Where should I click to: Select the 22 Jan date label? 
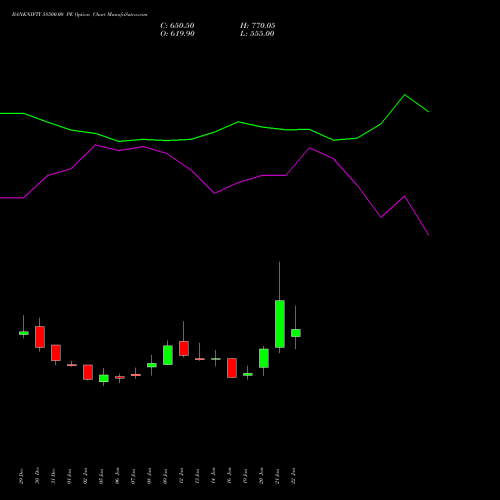click(293, 476)
